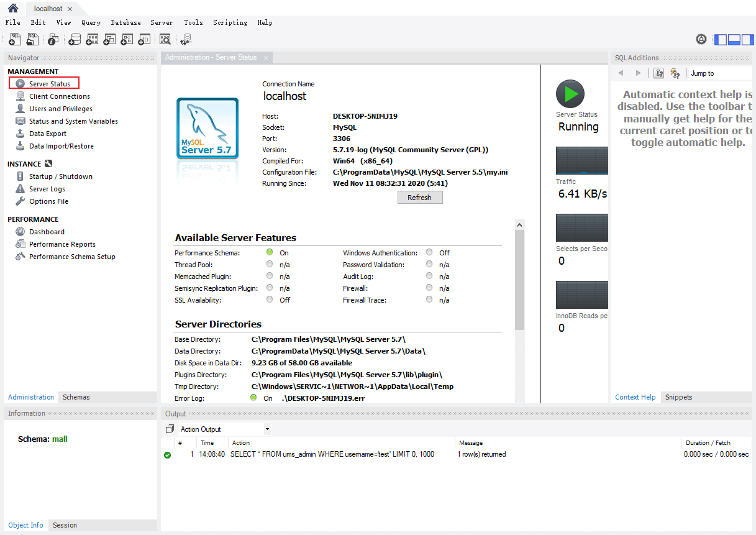756x535 pixels.
Task: Switch to the Schemas tab
Action: 76,397
